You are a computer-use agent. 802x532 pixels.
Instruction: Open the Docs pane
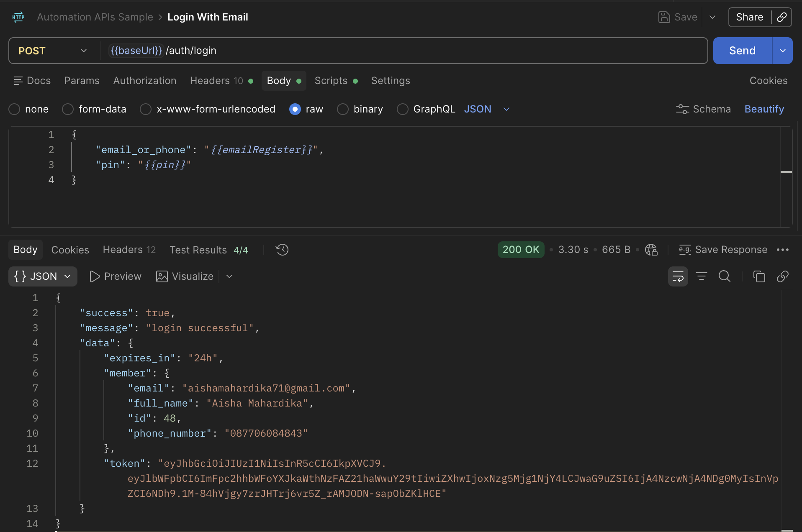point(32,81)
